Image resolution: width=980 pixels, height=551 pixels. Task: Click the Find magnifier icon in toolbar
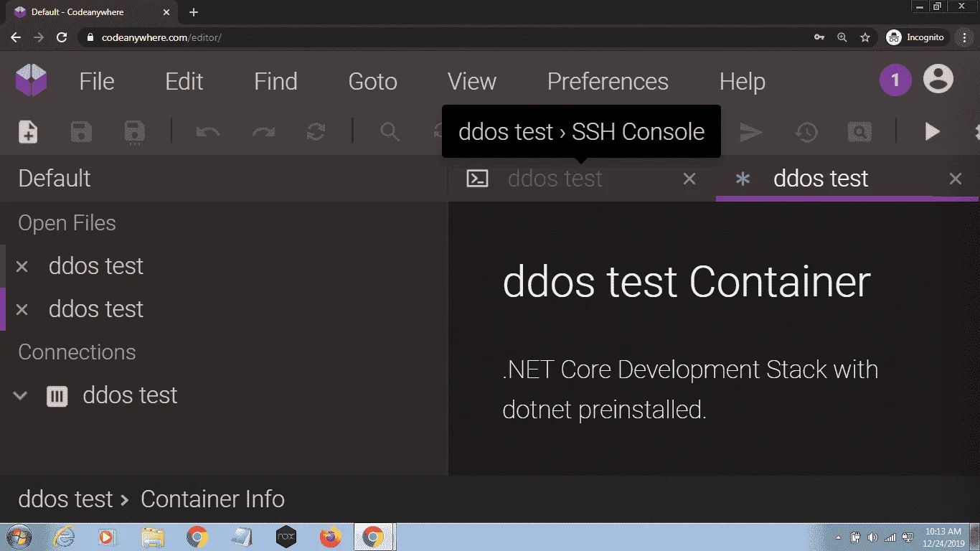(390, 131)
